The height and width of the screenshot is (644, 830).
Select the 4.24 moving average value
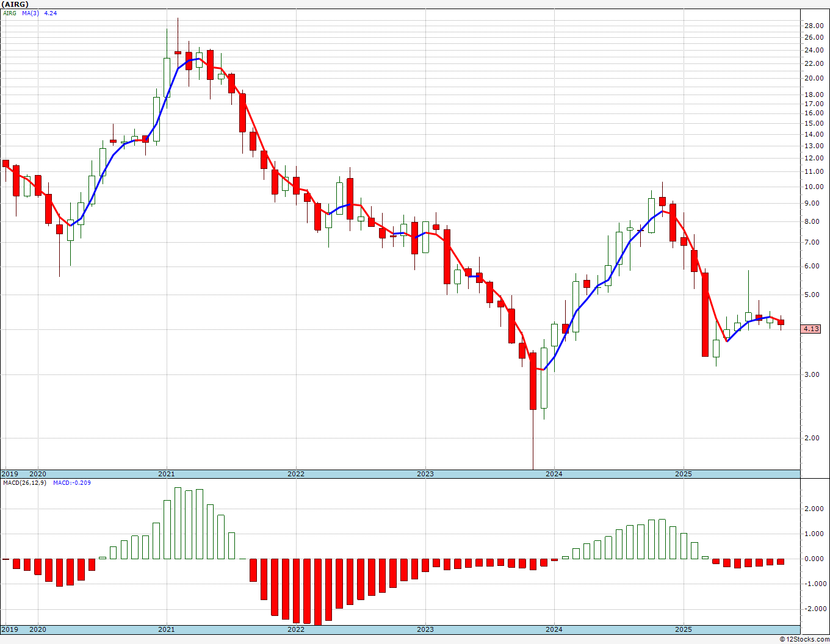pos(51,13)
